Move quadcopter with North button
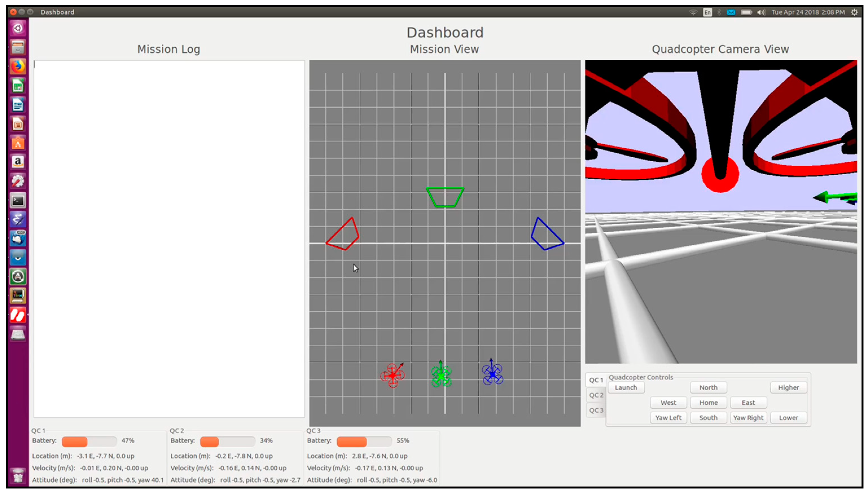This screenshot has width=868, height=493. coord(708,387)
